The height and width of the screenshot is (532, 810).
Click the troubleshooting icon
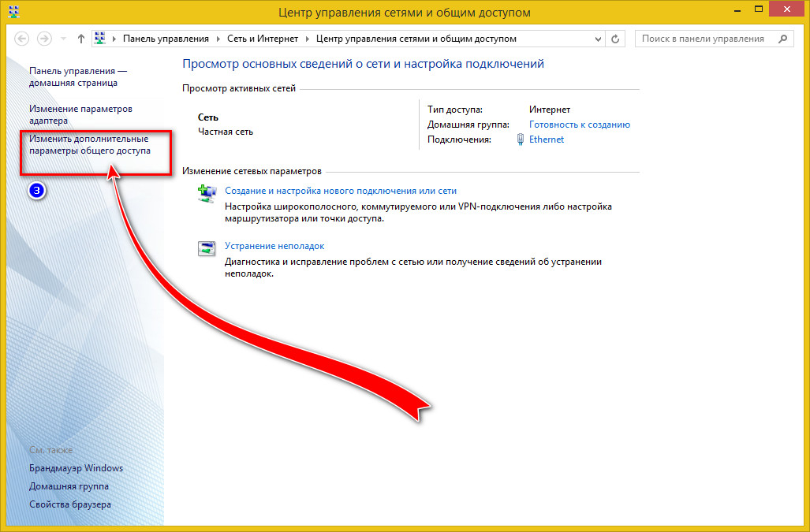pos(207,248)
